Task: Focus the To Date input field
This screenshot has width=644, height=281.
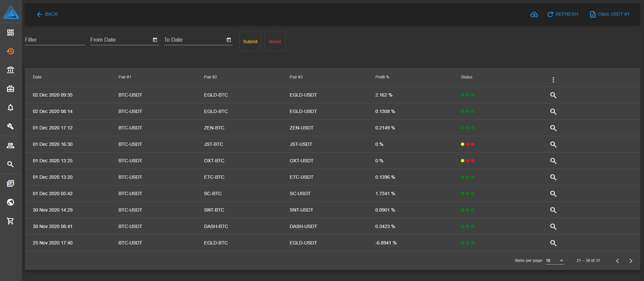Action: (195, 40)
